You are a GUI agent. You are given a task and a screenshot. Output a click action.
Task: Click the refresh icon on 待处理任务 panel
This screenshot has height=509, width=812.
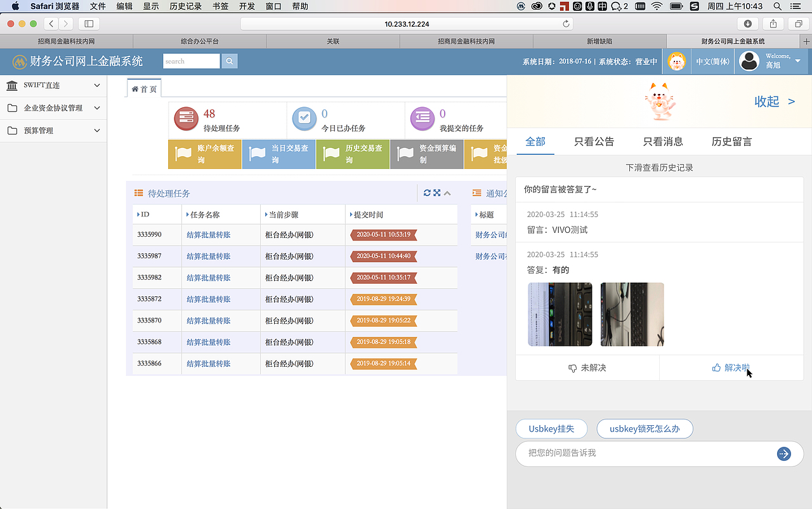426,193
